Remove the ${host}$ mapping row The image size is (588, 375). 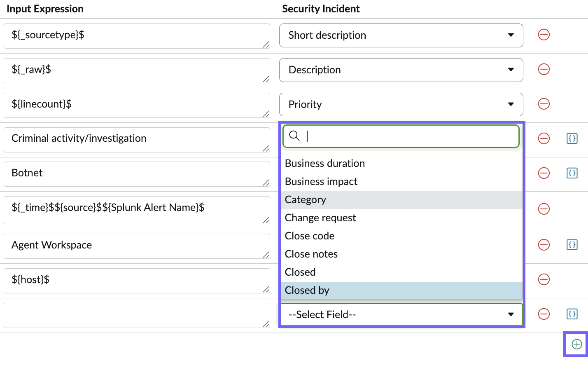coord(544,279)
